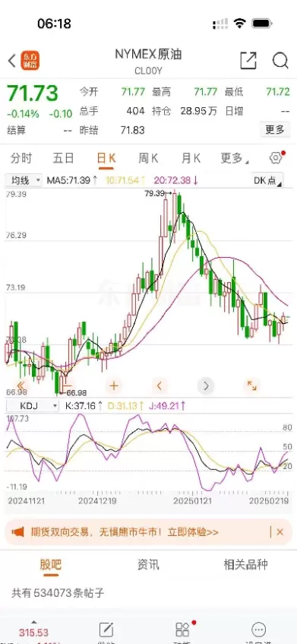Tap the current price 71.73
This screenshot has width=297, height=644.
[x=33, y=94]
